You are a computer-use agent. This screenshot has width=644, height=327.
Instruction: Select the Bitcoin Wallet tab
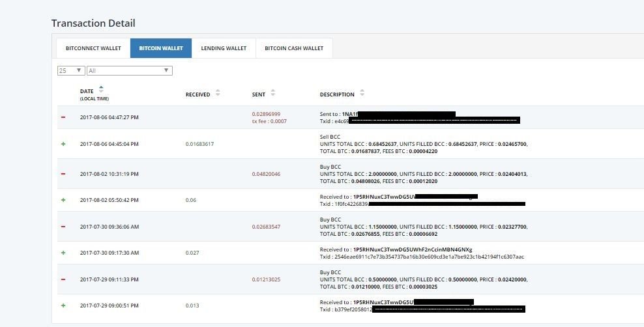tap(161, 48)
